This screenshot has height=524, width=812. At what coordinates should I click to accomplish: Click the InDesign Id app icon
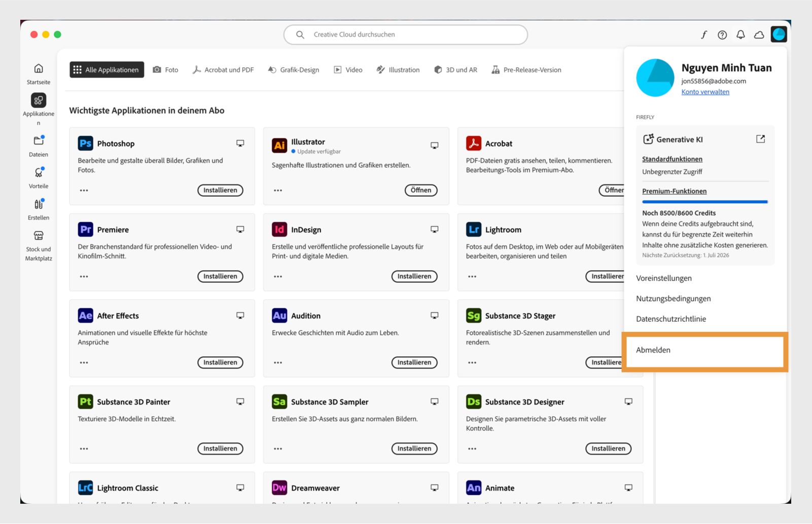click(x=279, y=230)
